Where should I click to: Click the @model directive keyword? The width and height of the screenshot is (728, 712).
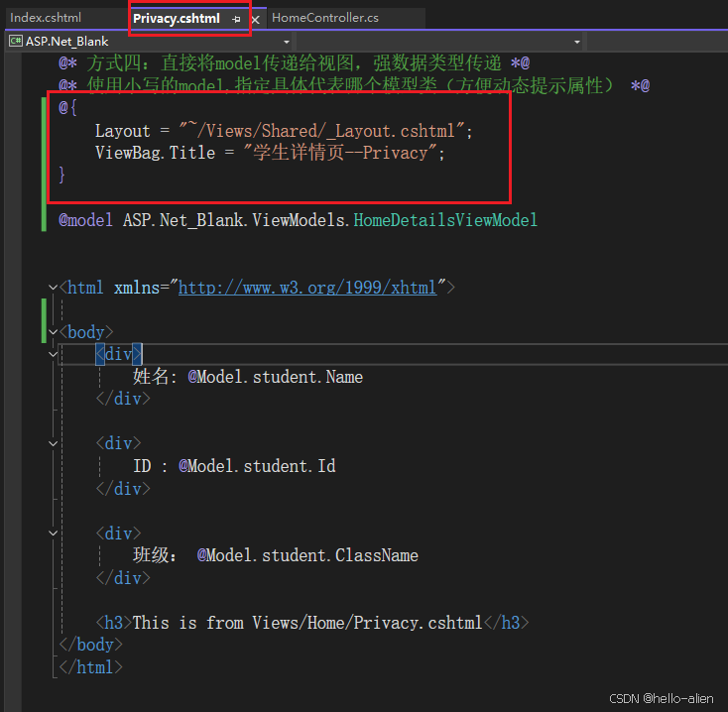[85, 220]
